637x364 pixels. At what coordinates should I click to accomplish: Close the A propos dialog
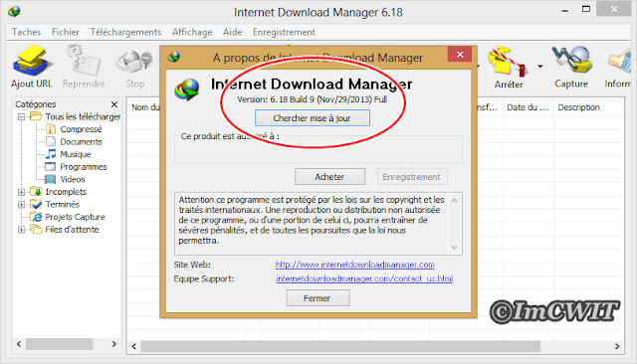460,55
